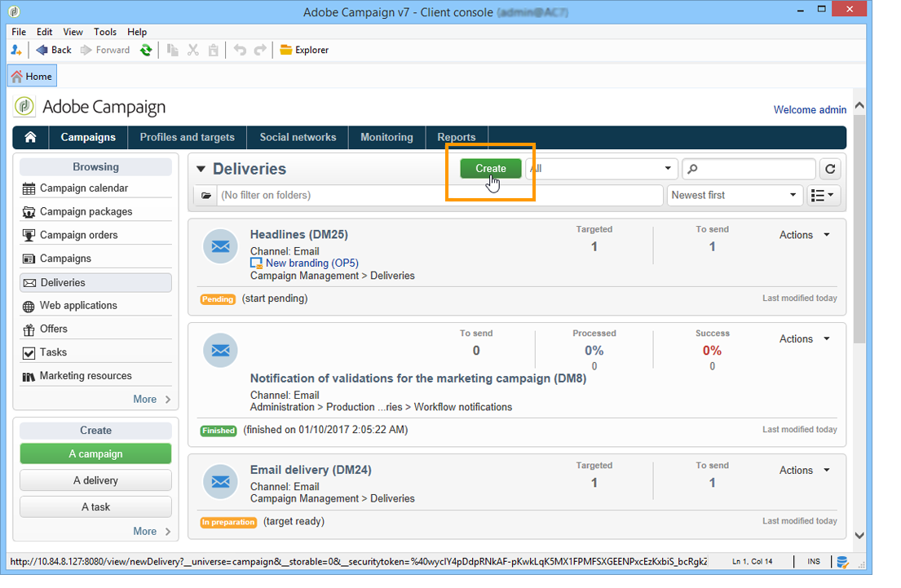Viewport: 901px width, 588px height.
Task: Click the Marketing resources books icon
Action: point(29,377)
